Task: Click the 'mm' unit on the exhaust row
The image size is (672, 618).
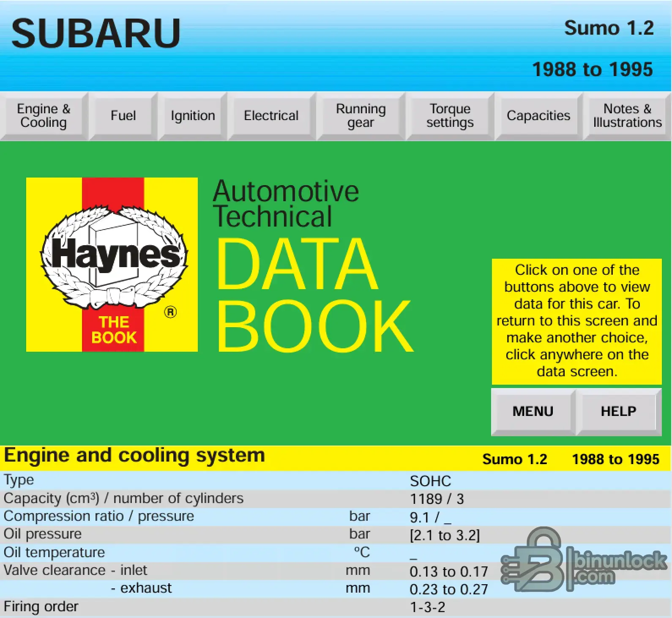Action: coord(358,589)
